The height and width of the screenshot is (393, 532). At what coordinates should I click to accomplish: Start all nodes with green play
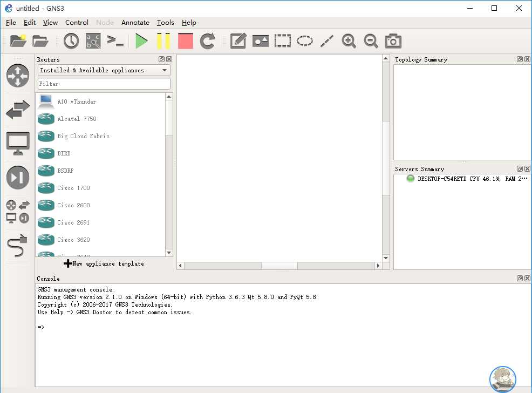(x=141, y=41)
